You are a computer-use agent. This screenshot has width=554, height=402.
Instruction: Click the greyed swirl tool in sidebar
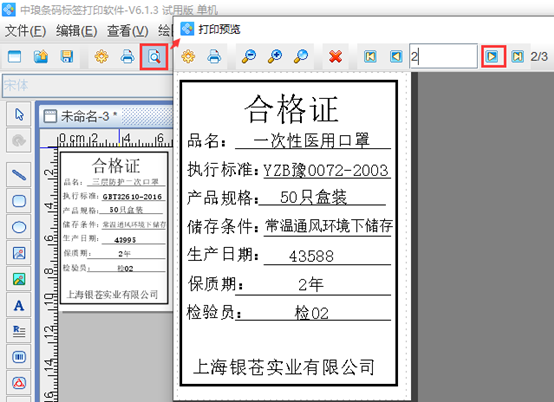(x=19, y=140)
